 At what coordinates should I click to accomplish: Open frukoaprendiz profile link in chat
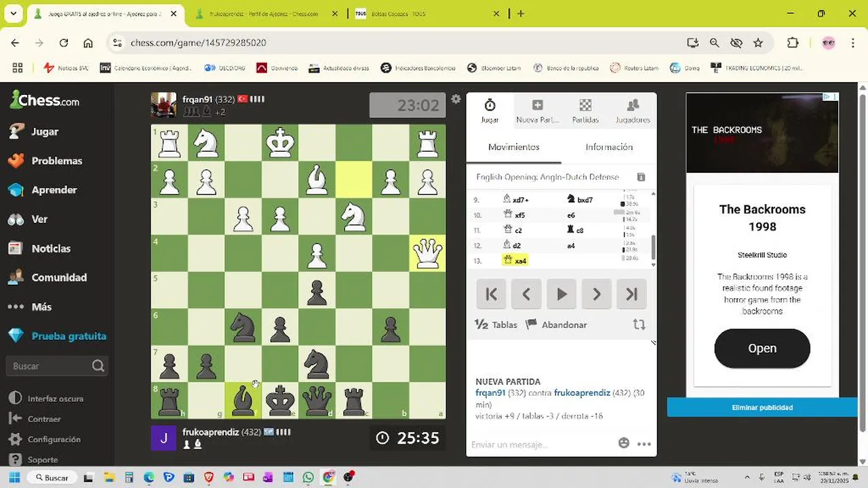(x=583, y=392)
